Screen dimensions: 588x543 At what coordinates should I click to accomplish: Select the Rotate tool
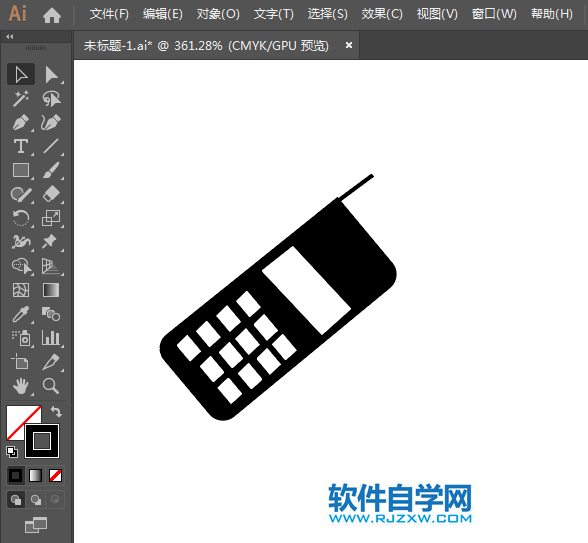21,218
